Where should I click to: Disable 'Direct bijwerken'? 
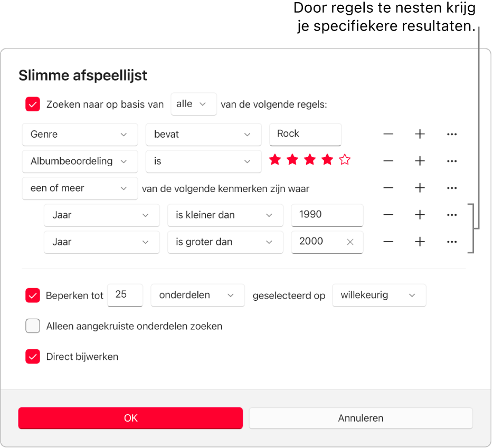32,357
